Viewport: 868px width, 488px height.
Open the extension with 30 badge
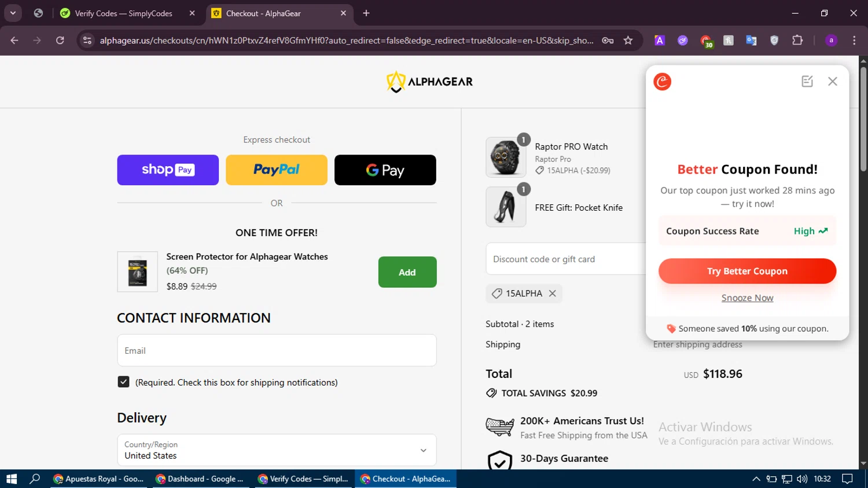[x=706, y=41]
